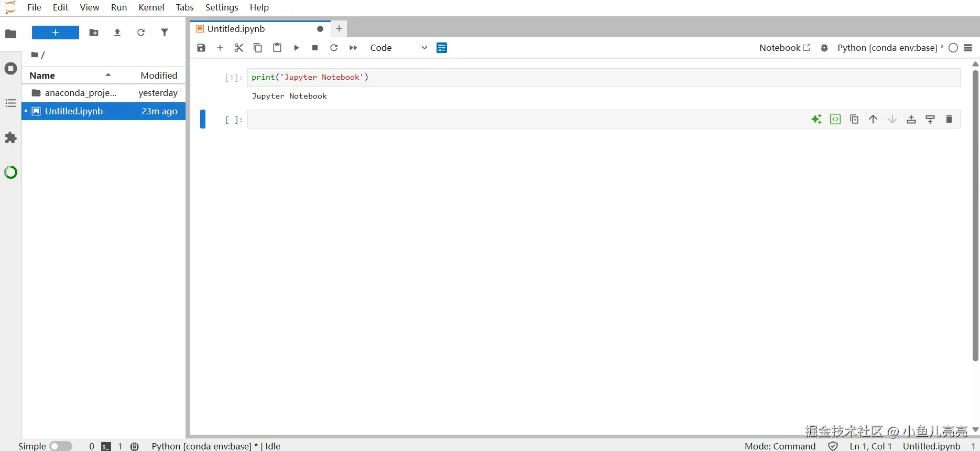The image size is (980, 451).
Task: Open the cell type Code dropdown
Action: coord(399,48)
